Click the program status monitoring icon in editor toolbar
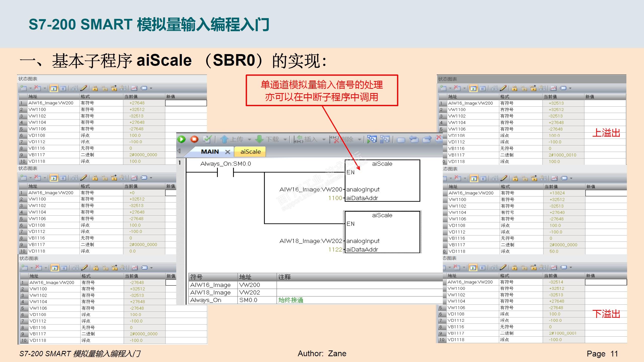644x362 pixels. pyautogui.click(x=372, y=139)
